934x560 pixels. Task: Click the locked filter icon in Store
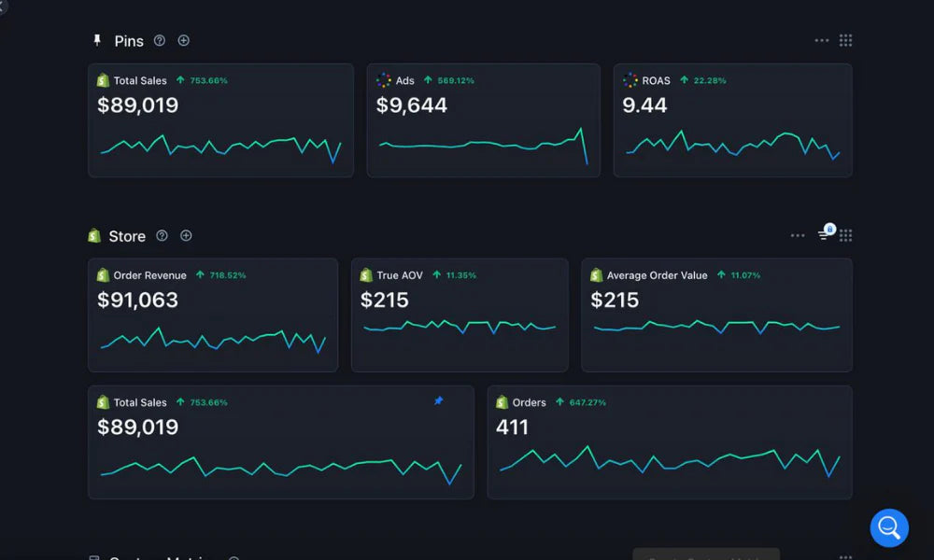(827, 232)
